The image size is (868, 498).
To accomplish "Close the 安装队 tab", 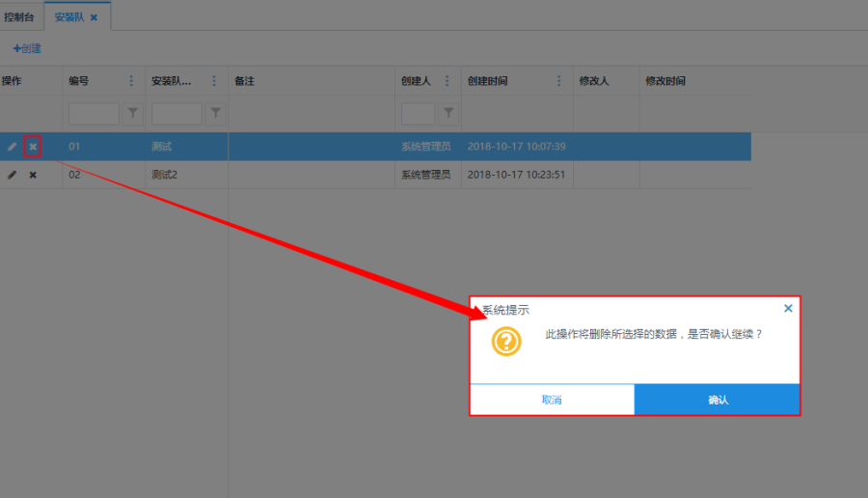I will pyautogui.click(x=94, y=17).
